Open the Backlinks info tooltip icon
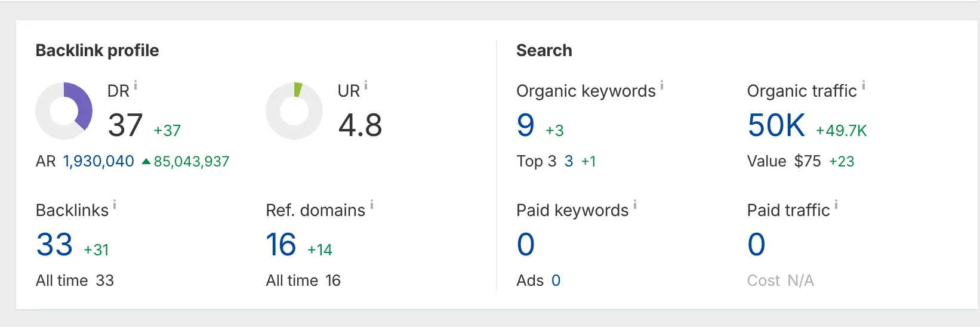This screenshot has height=327, width=980. [x=115, y=205]
